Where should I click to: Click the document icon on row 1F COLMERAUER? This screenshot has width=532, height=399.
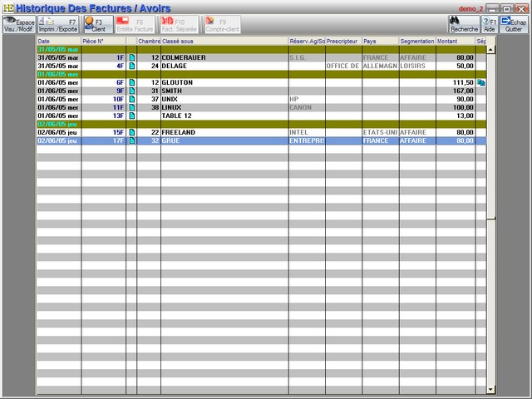[x=131, y=57]
